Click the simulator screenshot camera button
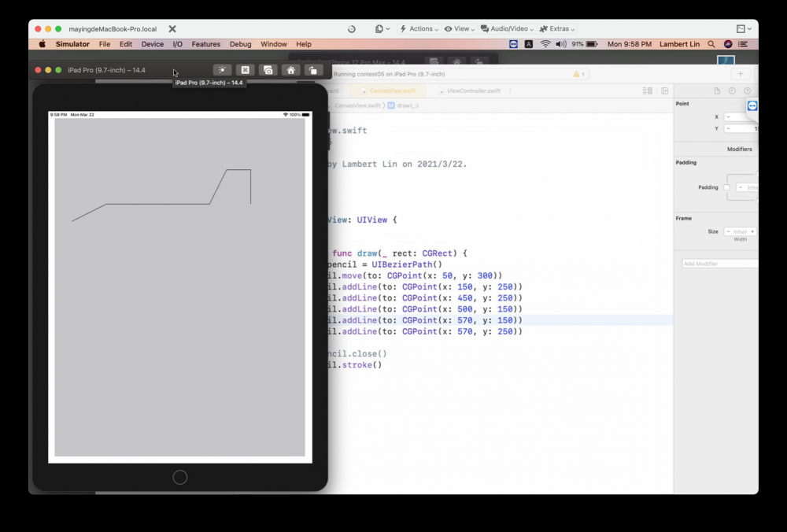The image size is (787, 532). (x=268, y=70)
